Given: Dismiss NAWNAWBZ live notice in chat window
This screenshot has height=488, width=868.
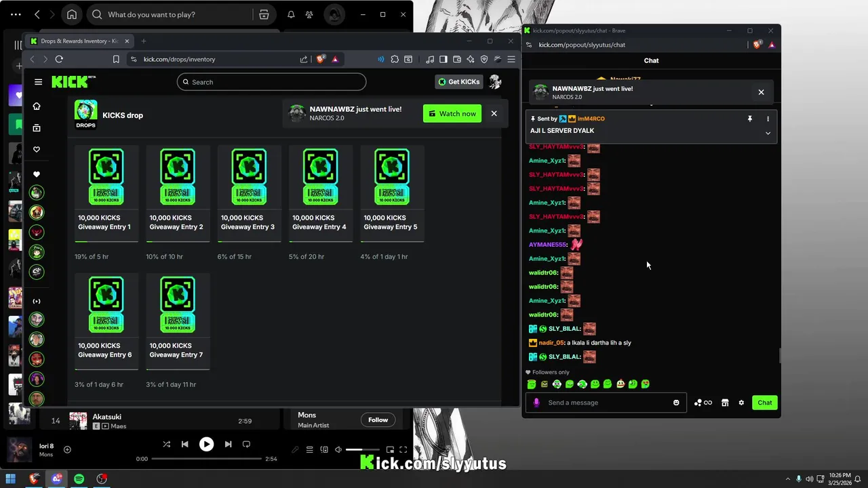Looking at the screenshot, I should tap(761, 92).
